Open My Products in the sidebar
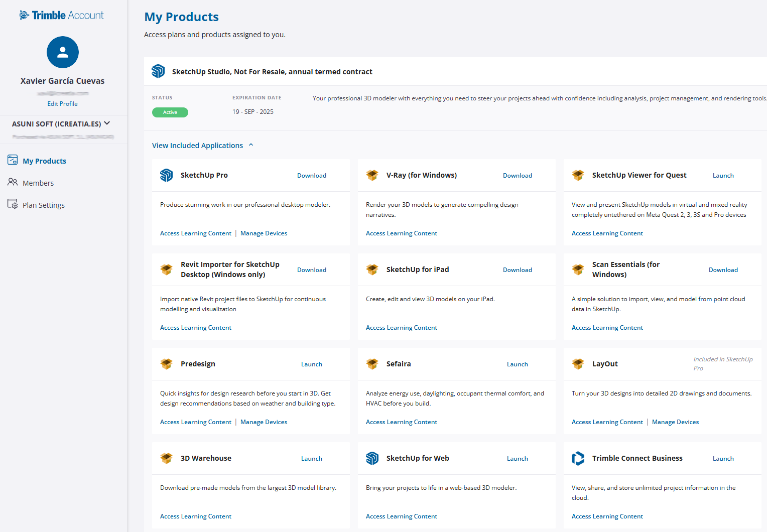The image size is (767, 532). 44,161
